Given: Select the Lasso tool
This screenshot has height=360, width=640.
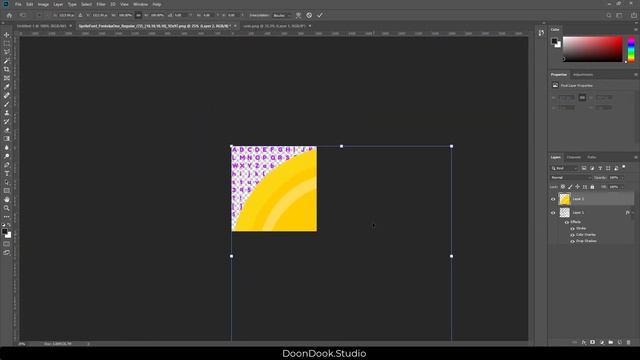Looking at the screenshot, I should tap(7, 52).
